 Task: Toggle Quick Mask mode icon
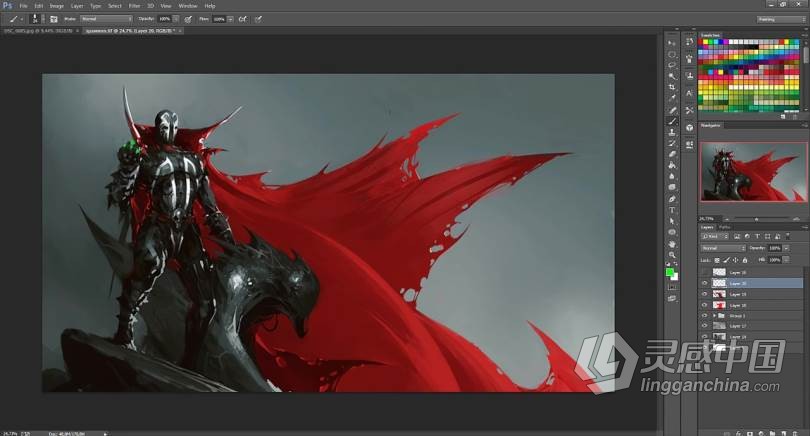[672, 287]
